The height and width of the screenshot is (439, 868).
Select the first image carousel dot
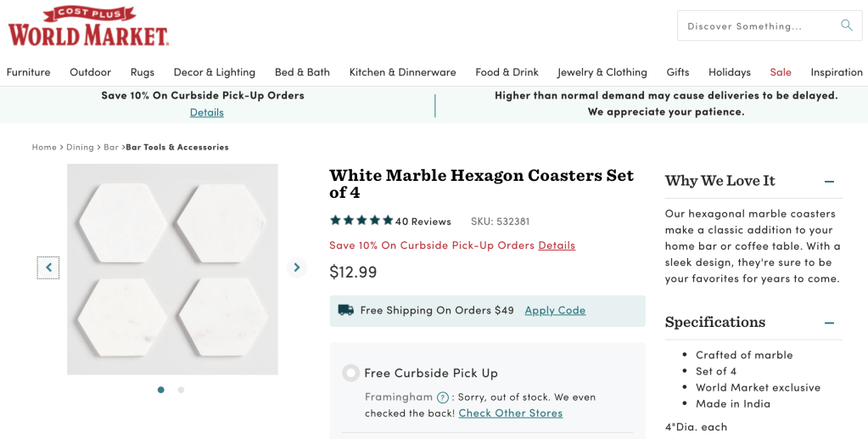pyautogui.click(x=160, y=390)
